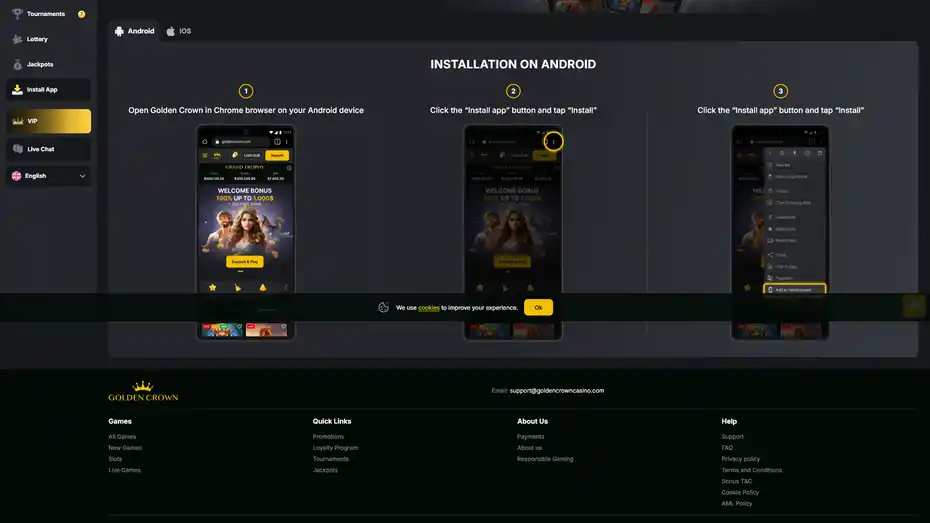930x523 pixels.
Task: Click the About Us footer heading
Action: 533,422
